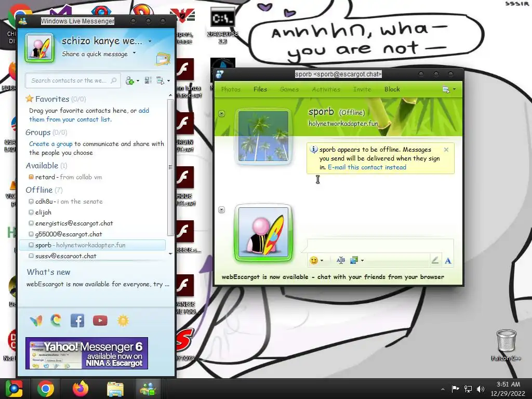Collapse the Offline group header
532x399 pixels.
[44, 190]
